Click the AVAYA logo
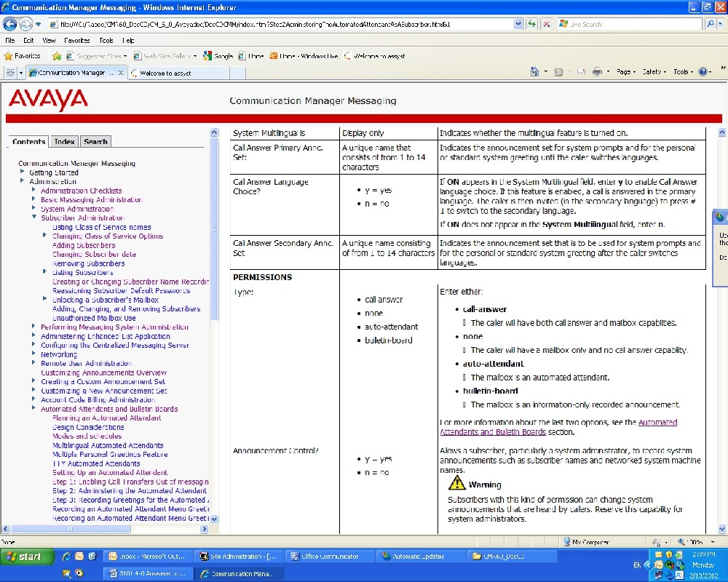The width and height of the screenshot is (728, 582). (48, 100)
